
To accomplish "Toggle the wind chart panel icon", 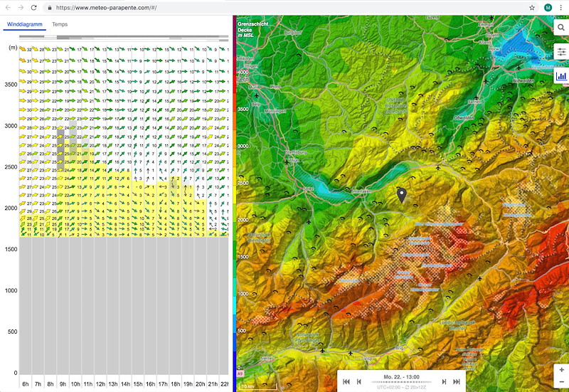I will 560,75.
